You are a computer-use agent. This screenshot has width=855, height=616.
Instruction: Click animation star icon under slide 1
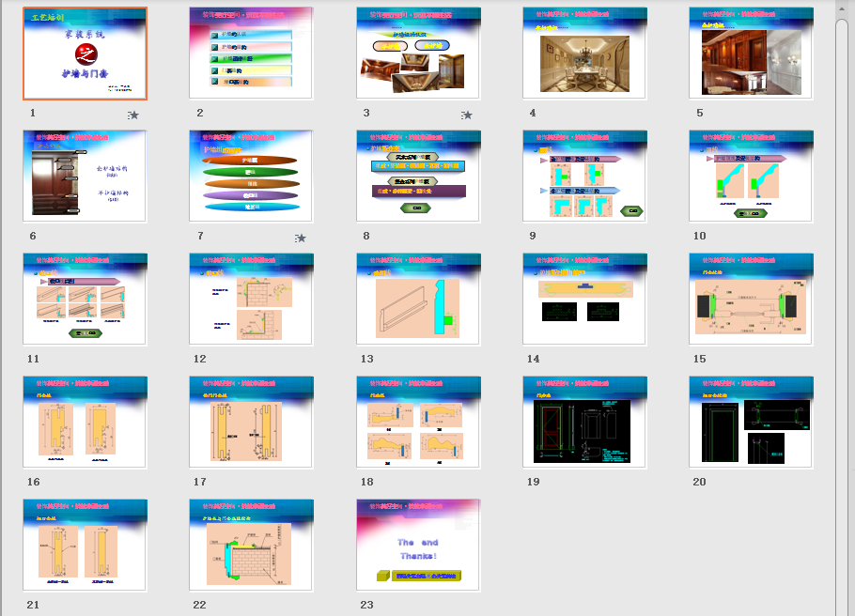click(x=133, y=115)
